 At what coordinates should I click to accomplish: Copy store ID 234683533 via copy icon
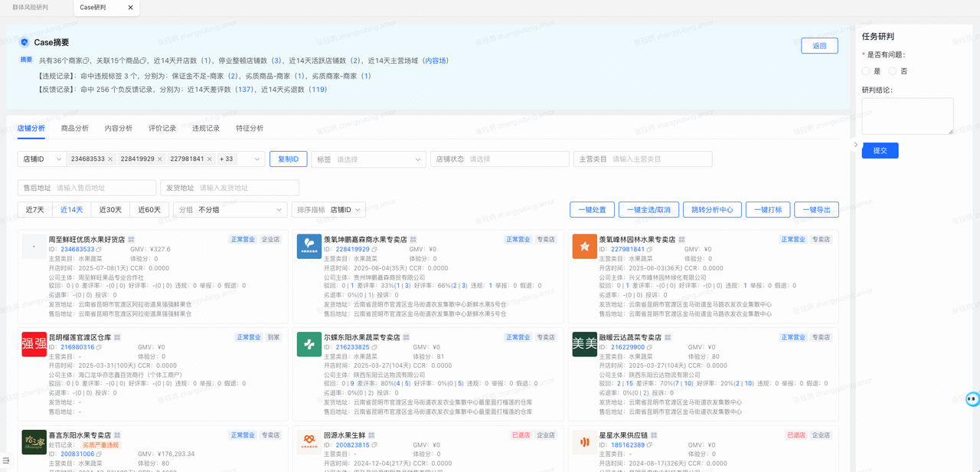100,250
